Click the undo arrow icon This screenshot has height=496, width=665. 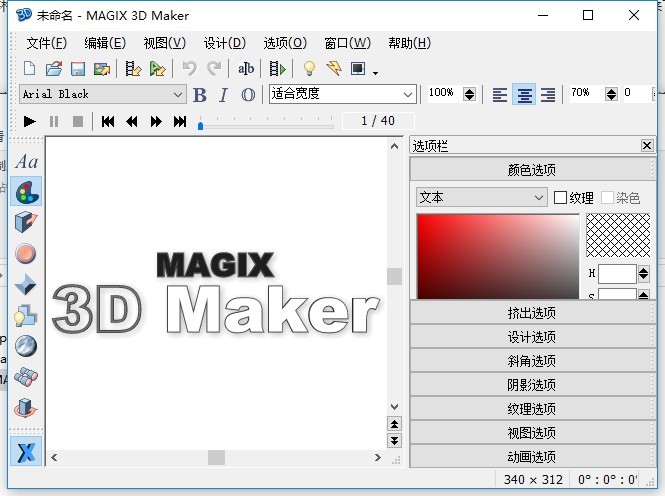pos(190,68)
